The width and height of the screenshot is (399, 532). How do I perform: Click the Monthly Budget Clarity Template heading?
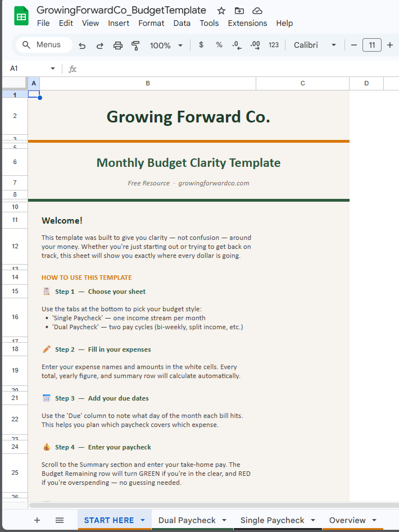188,163
